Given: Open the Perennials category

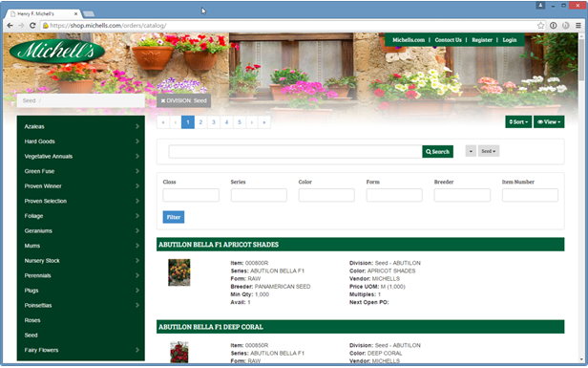Looking at the screenshot, I should pyautogui.click(x=80, y=275).
